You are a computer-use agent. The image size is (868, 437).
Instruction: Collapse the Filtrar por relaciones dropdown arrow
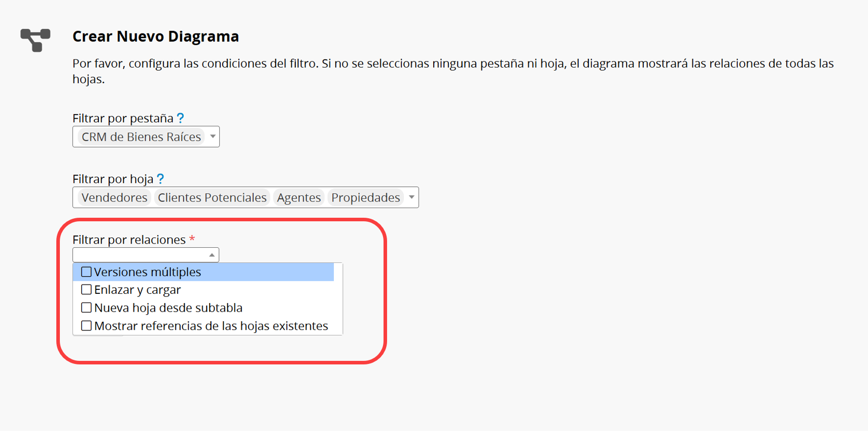pyautogui.click(x=212, y=255)
